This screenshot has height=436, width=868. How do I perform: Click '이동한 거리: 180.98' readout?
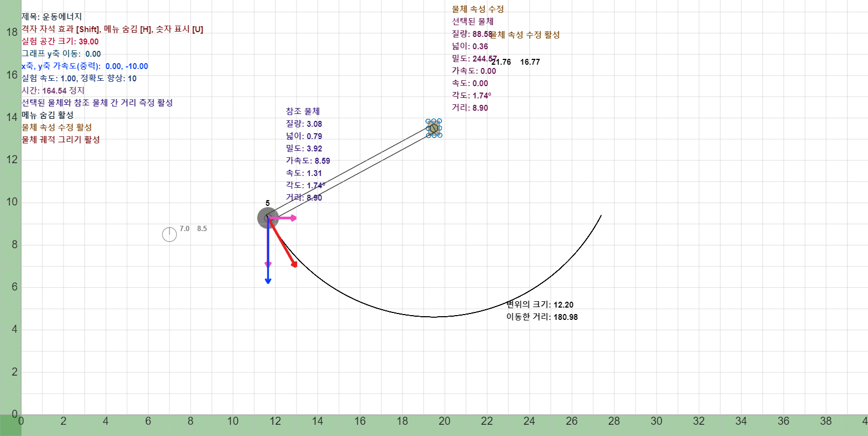(x=542, y=317)
